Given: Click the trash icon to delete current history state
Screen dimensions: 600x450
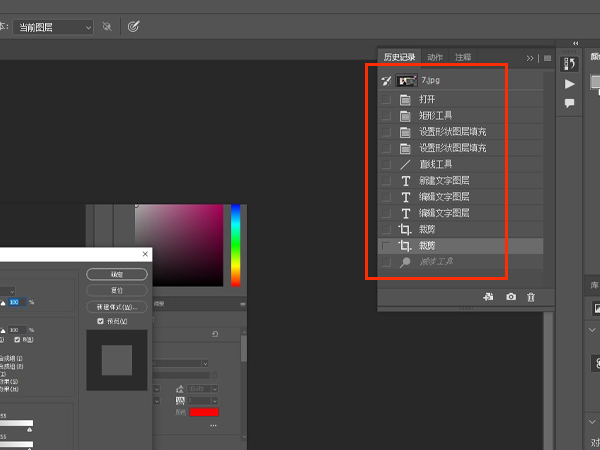Looking at the screenshot, I should click(531, 297).
